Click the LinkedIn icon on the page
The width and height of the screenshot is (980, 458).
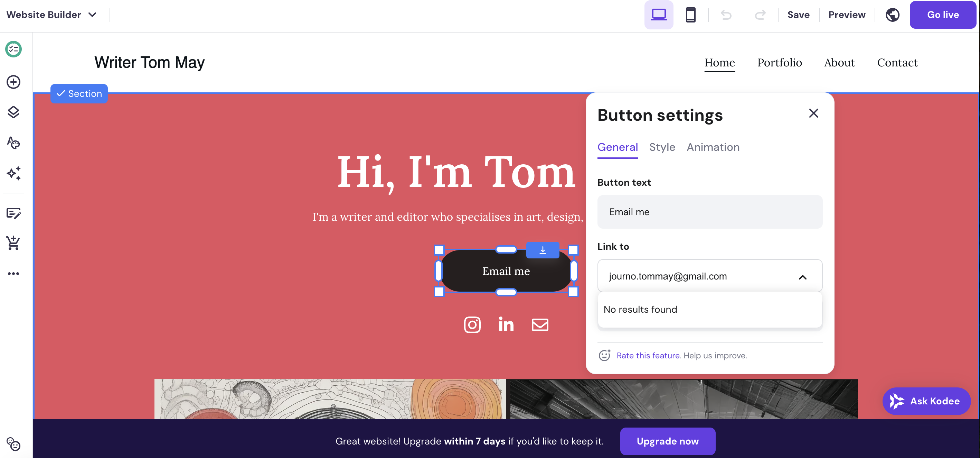pyautogui.click(x=506, y=324)
